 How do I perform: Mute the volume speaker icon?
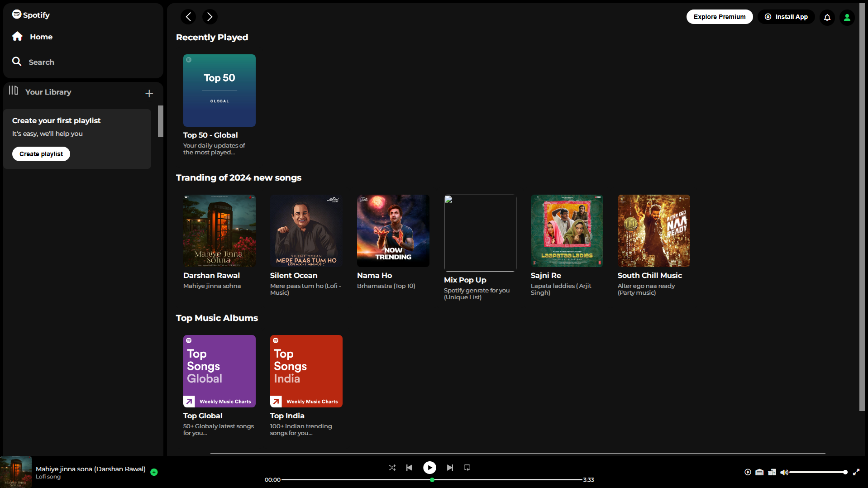click(x=784, y=472)
